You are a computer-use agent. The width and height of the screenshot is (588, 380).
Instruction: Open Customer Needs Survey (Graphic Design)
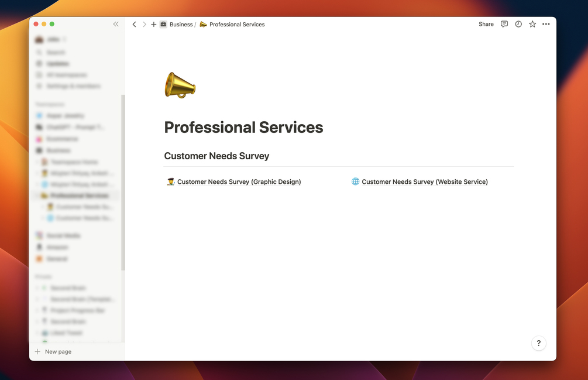pos(239,182)
